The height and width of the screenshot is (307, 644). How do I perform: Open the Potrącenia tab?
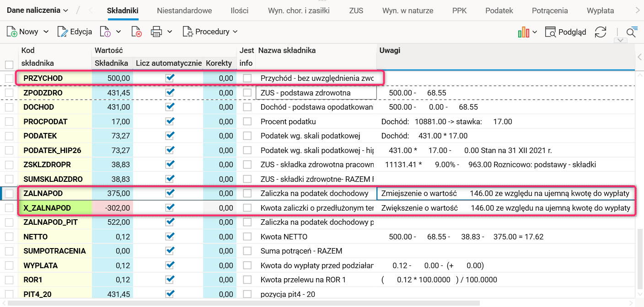point(549,11)
